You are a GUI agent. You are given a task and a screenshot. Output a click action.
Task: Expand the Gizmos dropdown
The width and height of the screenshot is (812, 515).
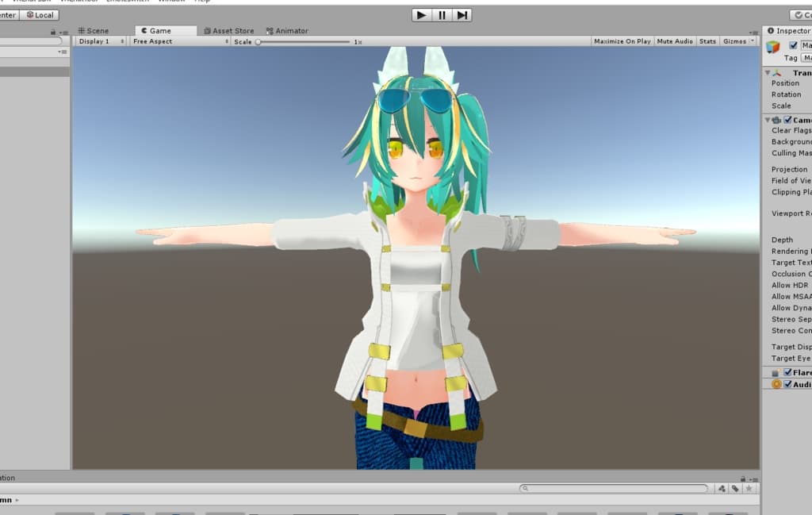[737, 41]
